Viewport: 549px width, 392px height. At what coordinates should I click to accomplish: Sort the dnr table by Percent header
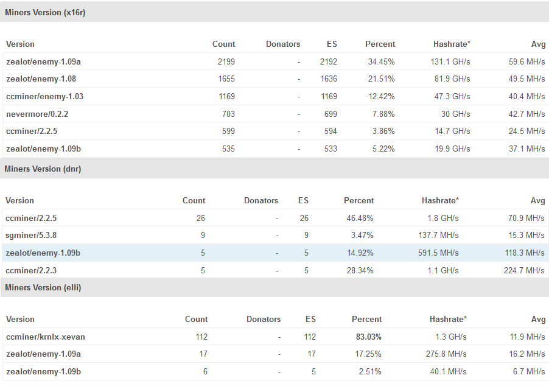click(358, 201)
